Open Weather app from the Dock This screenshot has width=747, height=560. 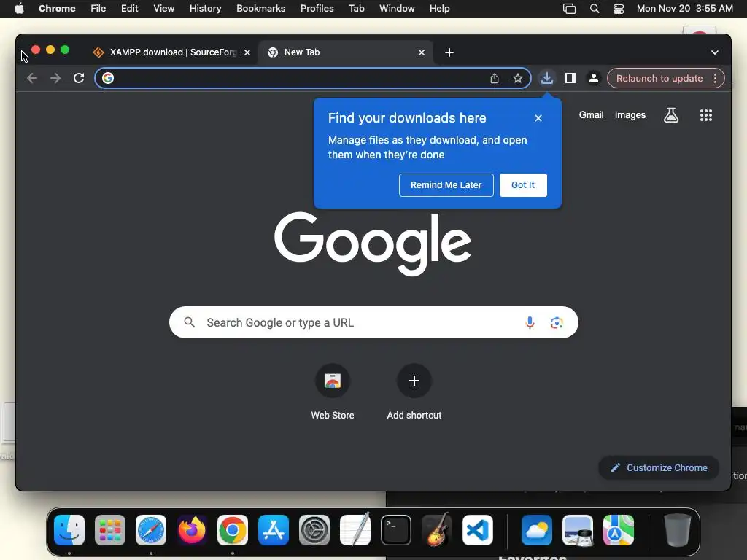pos(537,530)
